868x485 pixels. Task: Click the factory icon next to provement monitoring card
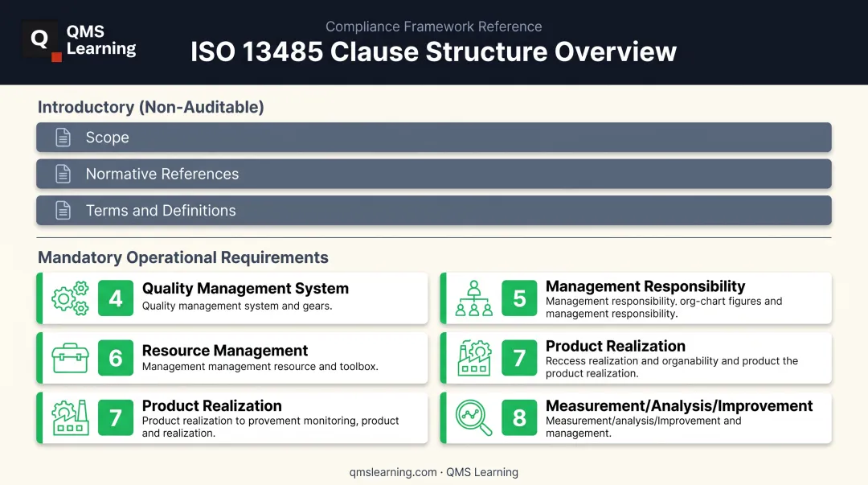tap(70, 417)
